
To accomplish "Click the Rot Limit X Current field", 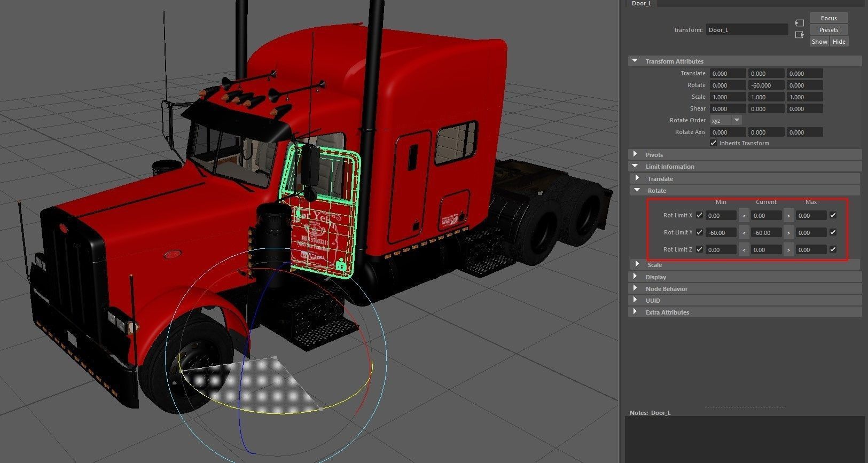I will [x=766, y=216].
